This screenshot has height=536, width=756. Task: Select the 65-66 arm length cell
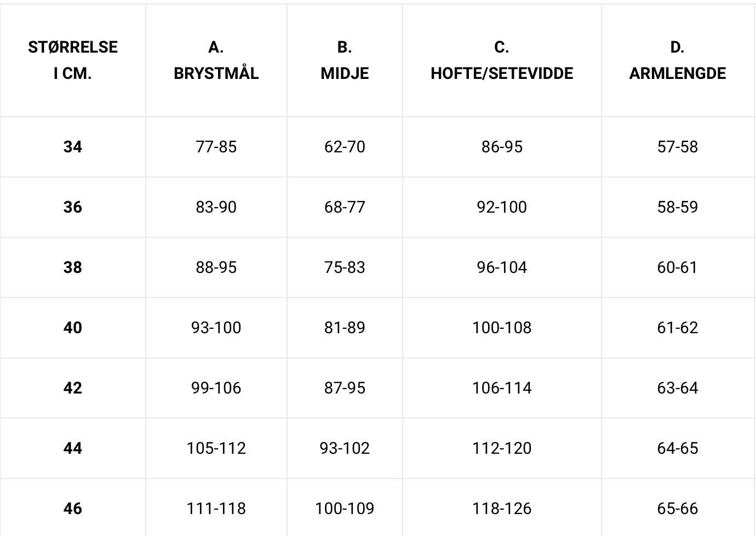click(678, 508)
